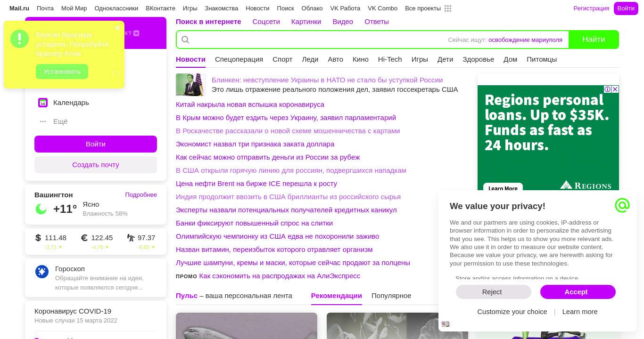Open the Авто news tab

click(x=336, y=59)
